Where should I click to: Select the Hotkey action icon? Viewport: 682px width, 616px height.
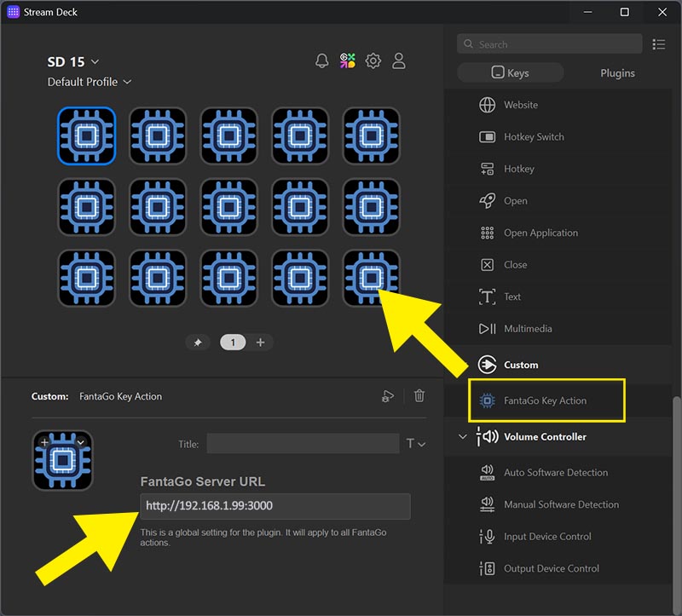(487, 169)
